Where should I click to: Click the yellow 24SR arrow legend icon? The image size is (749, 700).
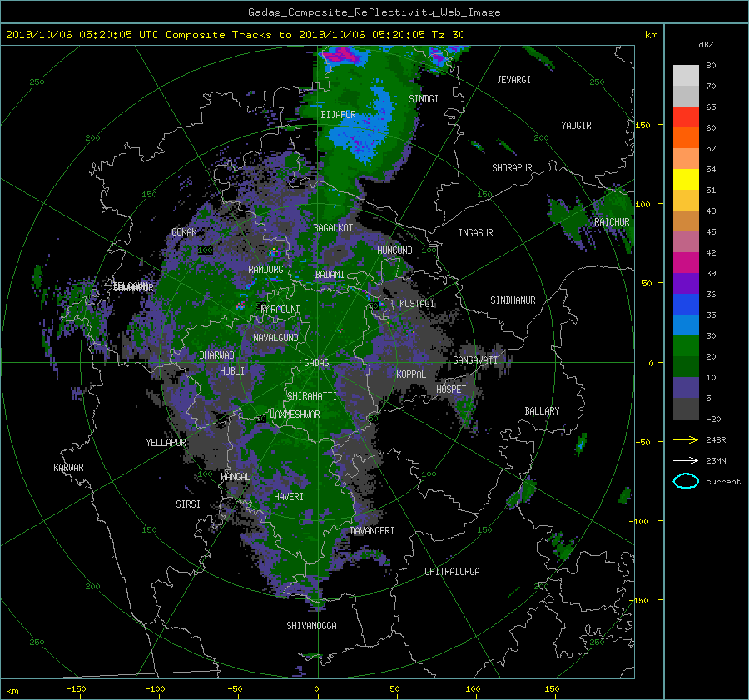[x=686, y=439]
